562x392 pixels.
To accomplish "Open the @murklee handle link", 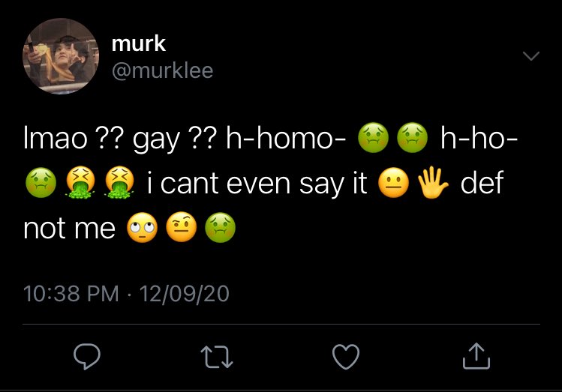I will pyautogui.click(x=162, y=70).
